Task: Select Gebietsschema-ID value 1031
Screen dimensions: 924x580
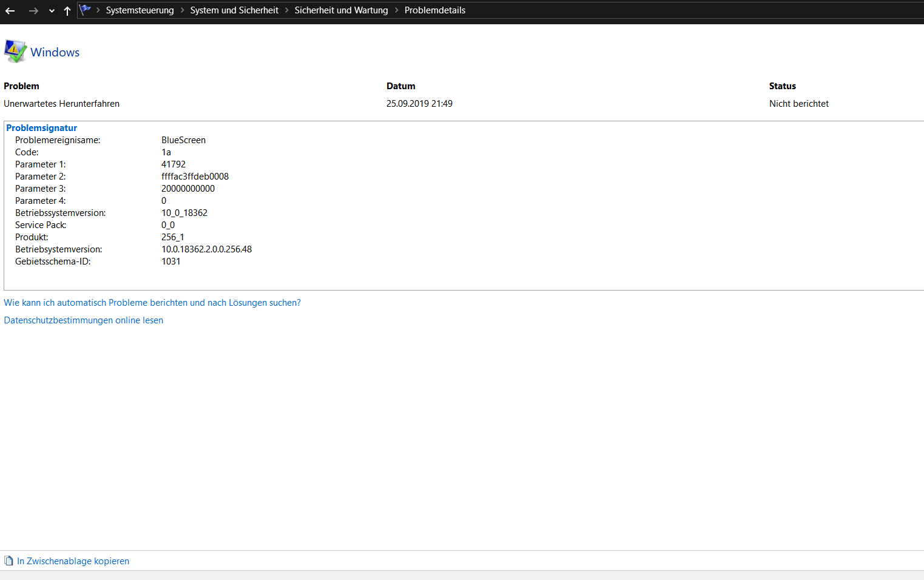Action: pyautogui.click(x=171, y=261)
